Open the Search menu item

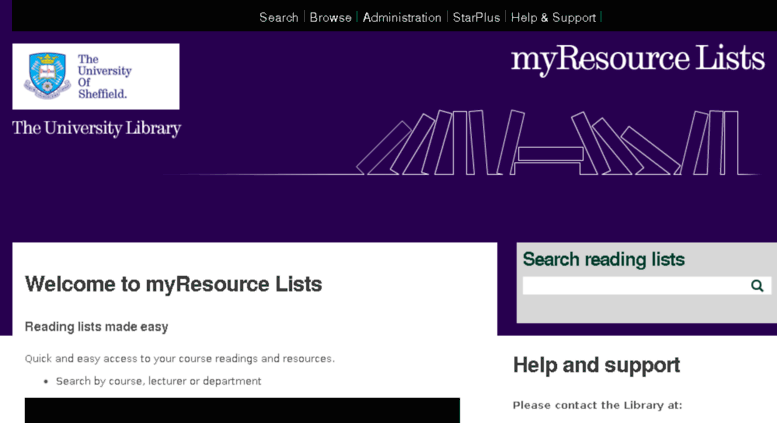(278, 17)
